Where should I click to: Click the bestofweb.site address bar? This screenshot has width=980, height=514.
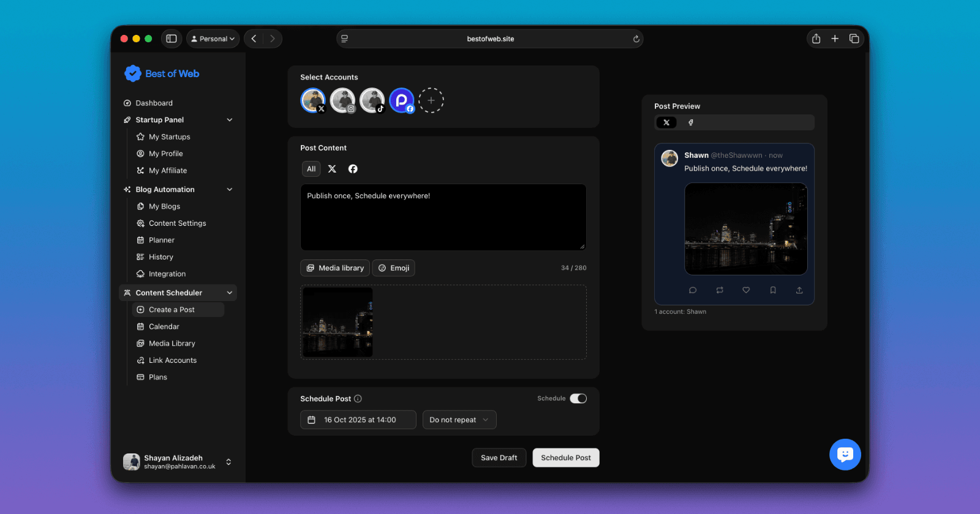(x=490, y=39)
